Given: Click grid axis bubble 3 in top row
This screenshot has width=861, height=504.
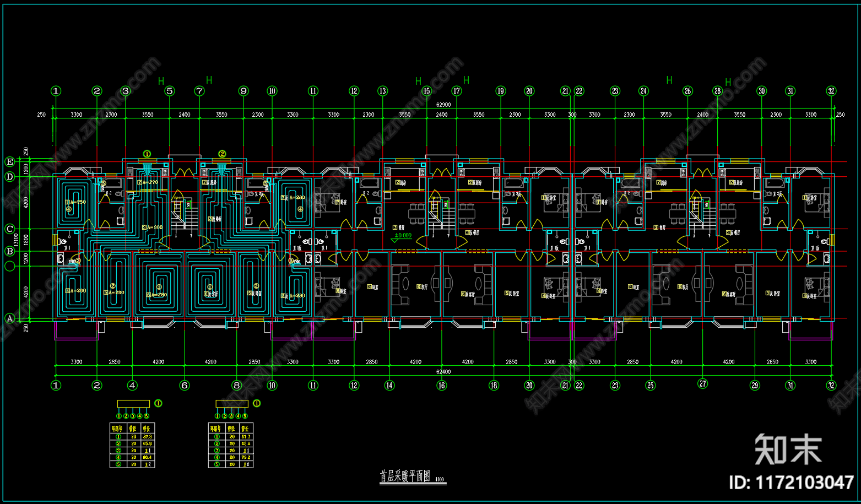Looking at the screenshot, I should click(126, 91).
